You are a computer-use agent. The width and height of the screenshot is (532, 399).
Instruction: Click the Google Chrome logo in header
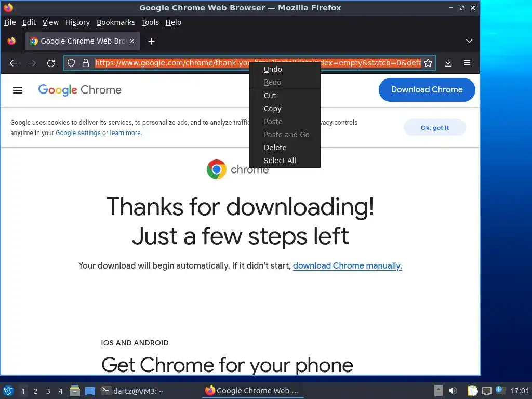pos(79,90)
